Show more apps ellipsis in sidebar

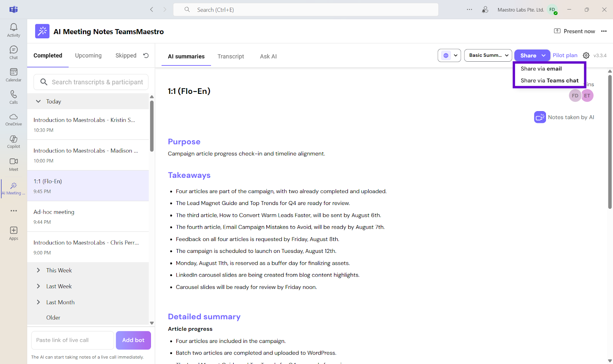(14, 211)
